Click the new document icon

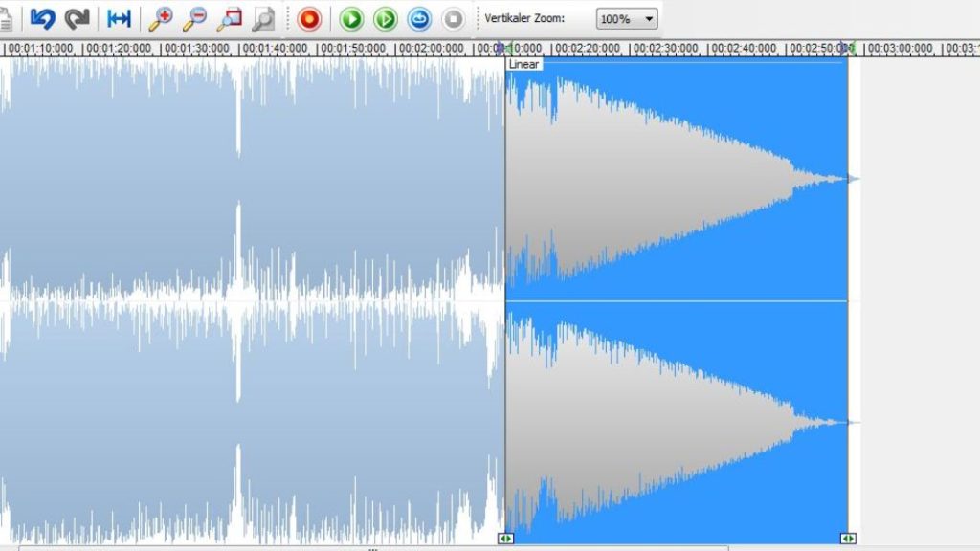(6, 19)
